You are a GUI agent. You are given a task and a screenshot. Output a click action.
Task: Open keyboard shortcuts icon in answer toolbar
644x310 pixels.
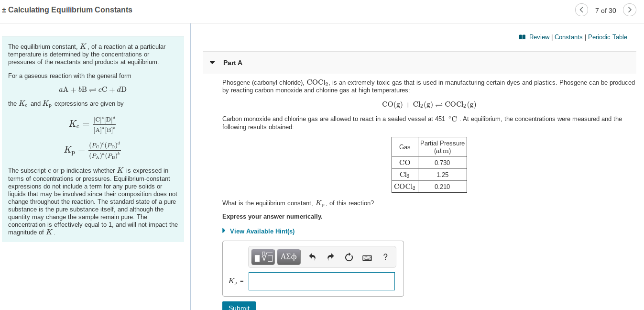367,257
